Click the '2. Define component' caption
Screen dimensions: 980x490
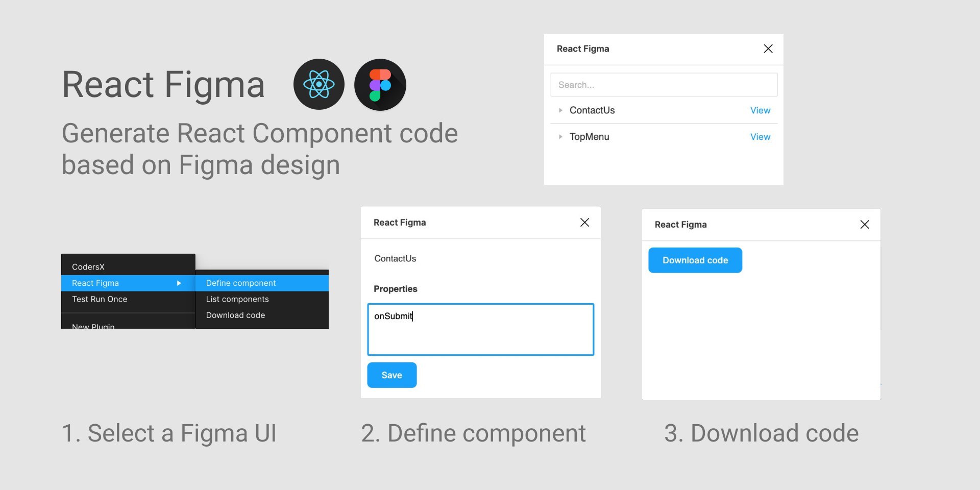click(x=473, y=433)
